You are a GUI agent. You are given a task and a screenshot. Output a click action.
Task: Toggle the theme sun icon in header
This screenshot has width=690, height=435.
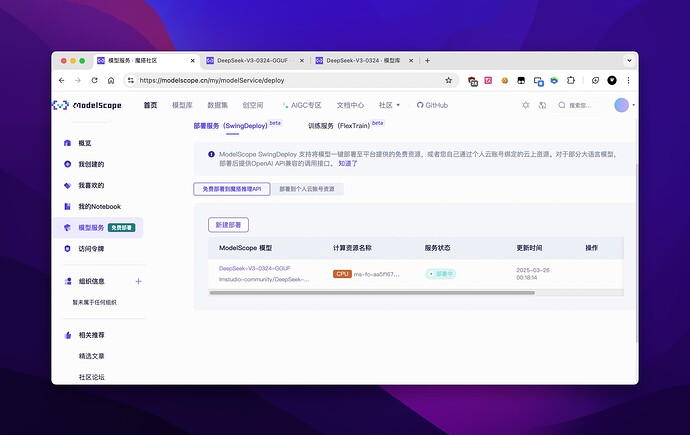point(525,105)
